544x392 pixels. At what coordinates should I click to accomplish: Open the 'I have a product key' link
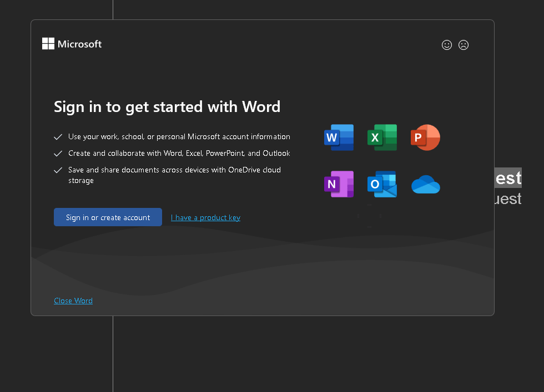205,217
